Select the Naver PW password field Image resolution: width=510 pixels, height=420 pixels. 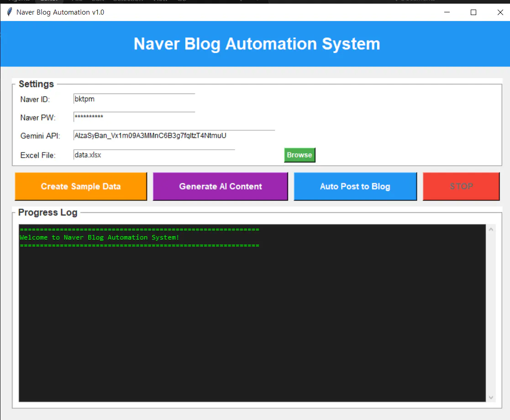click(x=134, y=117)
